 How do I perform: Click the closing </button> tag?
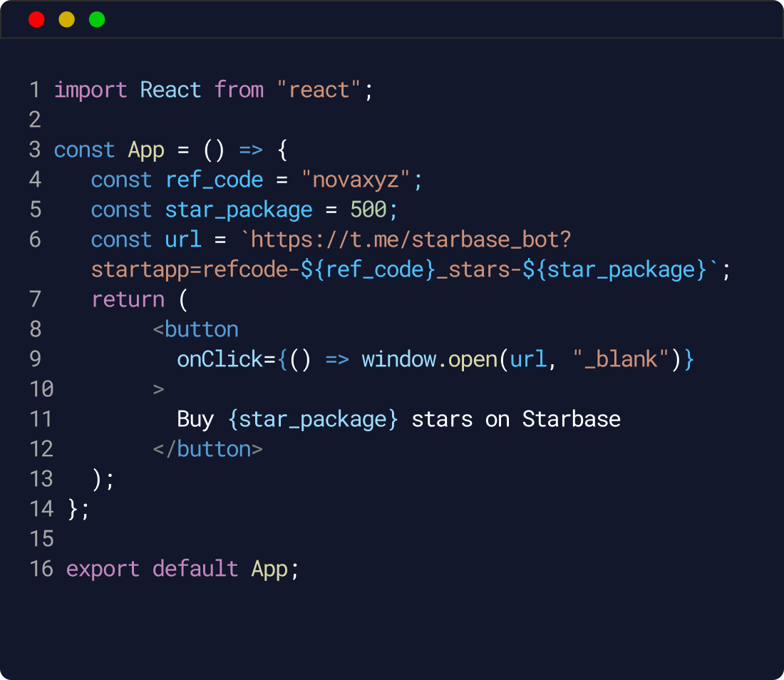[x=208, y=449]
